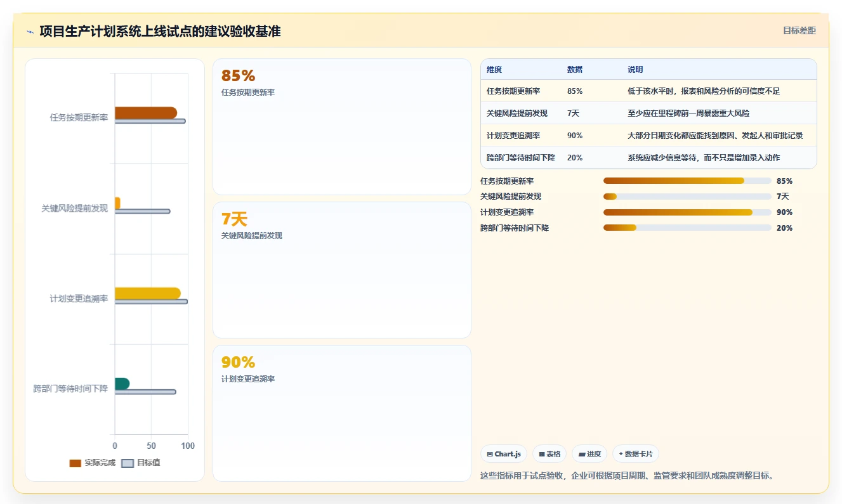Click the 7天 value after the second progress bar
The image size is (842, 504).
782,197
